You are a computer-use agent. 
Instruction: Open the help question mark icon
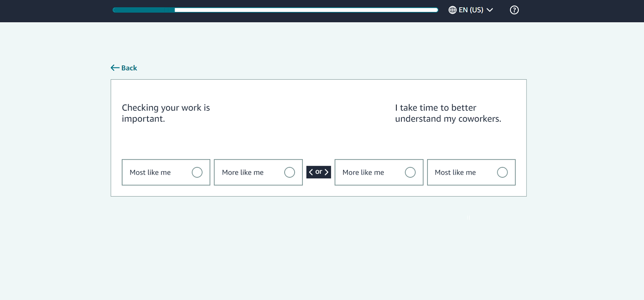pyautogui.click(x=514, y=10)
